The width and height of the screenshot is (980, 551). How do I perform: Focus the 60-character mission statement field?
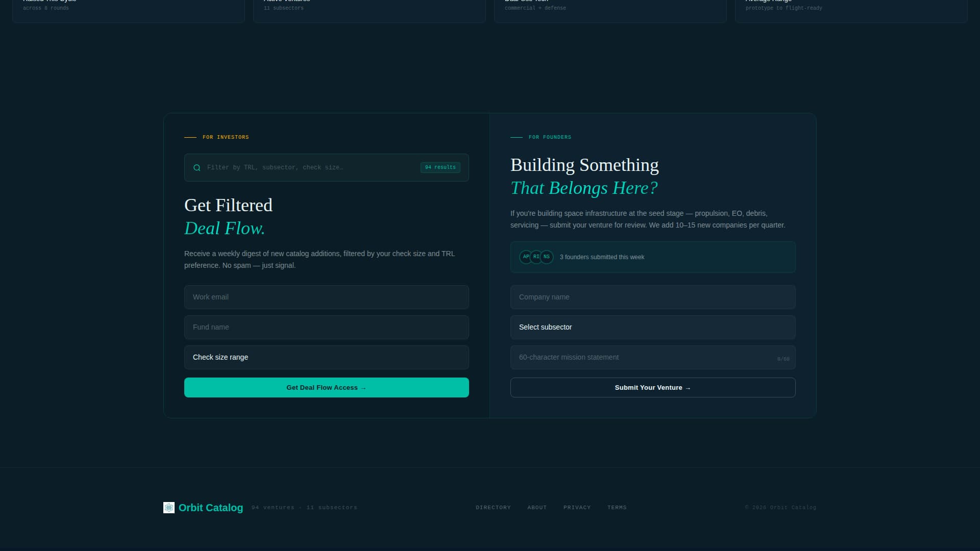(653, 358)
